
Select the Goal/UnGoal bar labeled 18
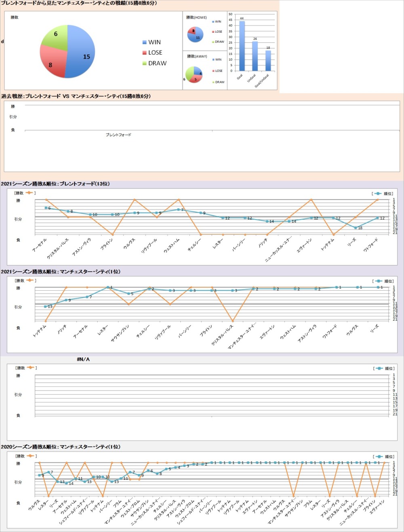268,60
